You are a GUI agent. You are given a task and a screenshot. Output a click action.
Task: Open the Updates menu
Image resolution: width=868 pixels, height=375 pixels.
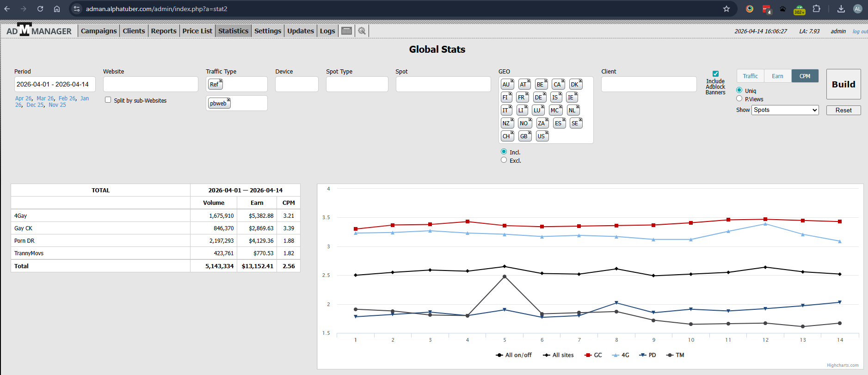[x=301, y=31]
